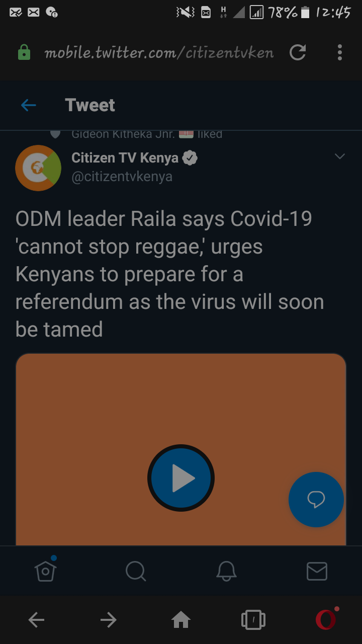Tap the floating reply bubble button

tap(316, 500)
